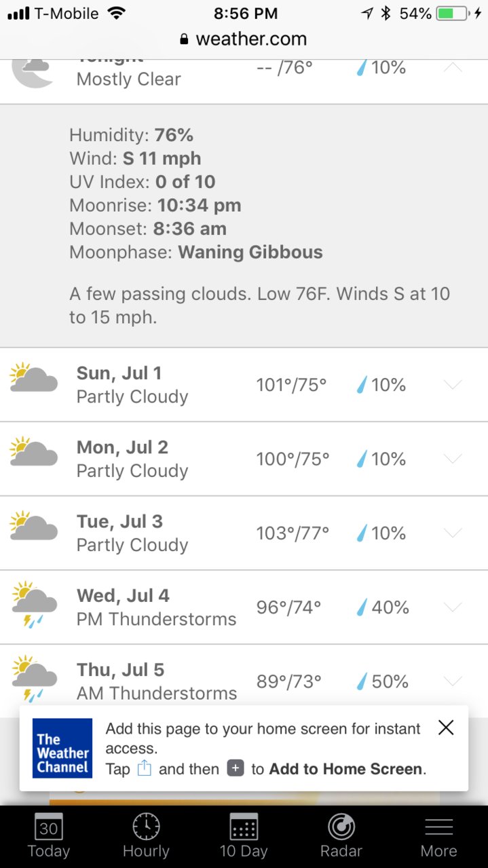
Task: Tap the Sun, Jul 1 partly cloudy icon
Action: point(33,378)
